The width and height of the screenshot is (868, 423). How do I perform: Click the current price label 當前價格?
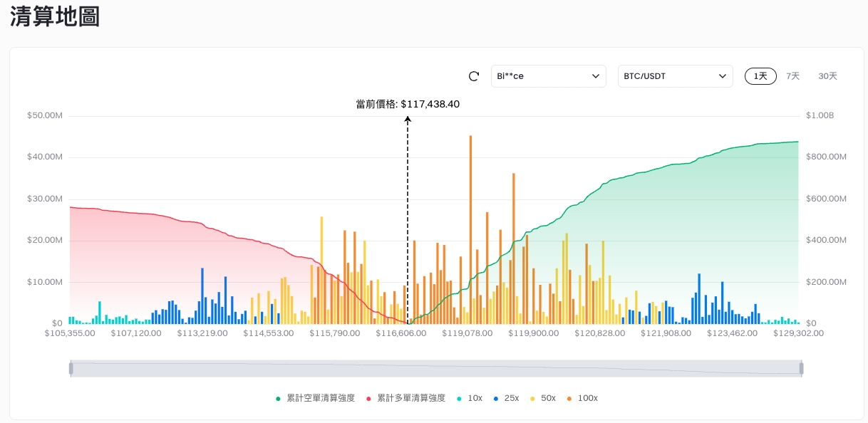(408, 104)
